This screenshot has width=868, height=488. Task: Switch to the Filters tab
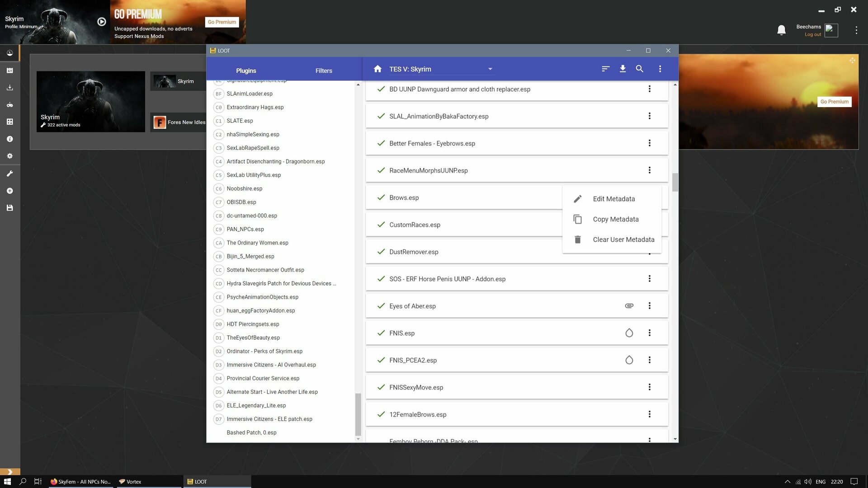324,70
